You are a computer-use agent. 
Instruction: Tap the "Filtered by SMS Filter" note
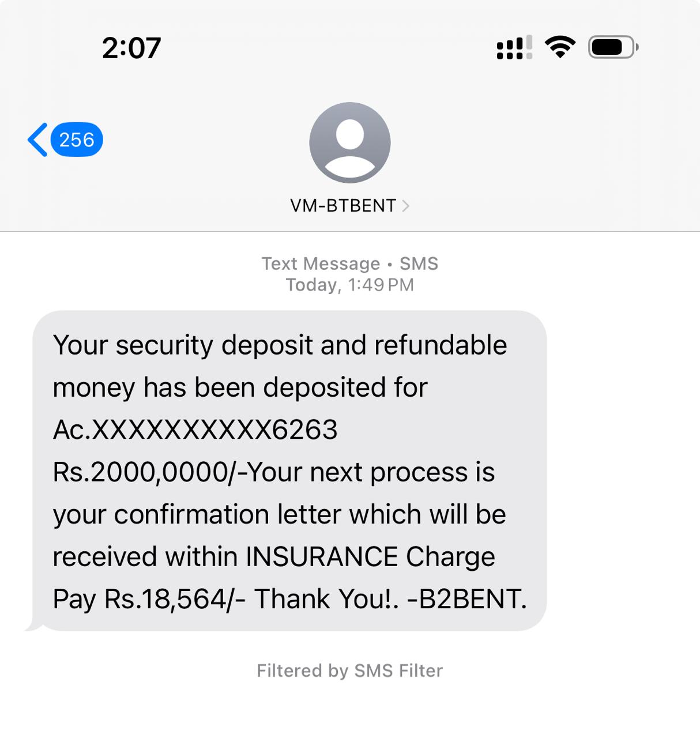point(349,671)
